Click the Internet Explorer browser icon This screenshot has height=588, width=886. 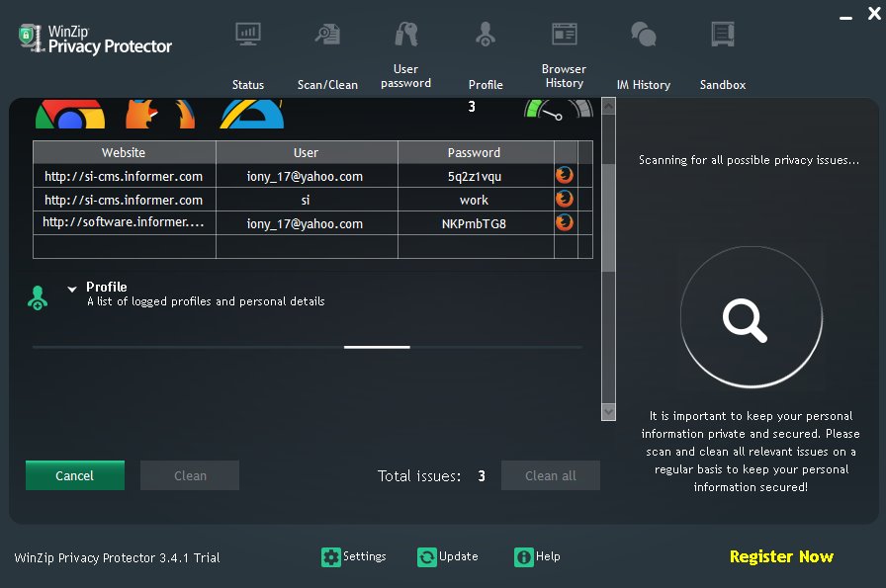click(x=252, y=114)
